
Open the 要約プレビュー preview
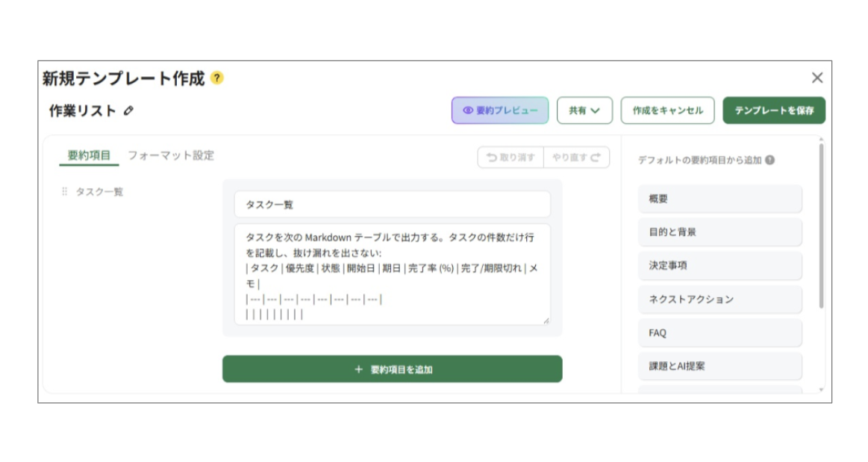point(500,110)
